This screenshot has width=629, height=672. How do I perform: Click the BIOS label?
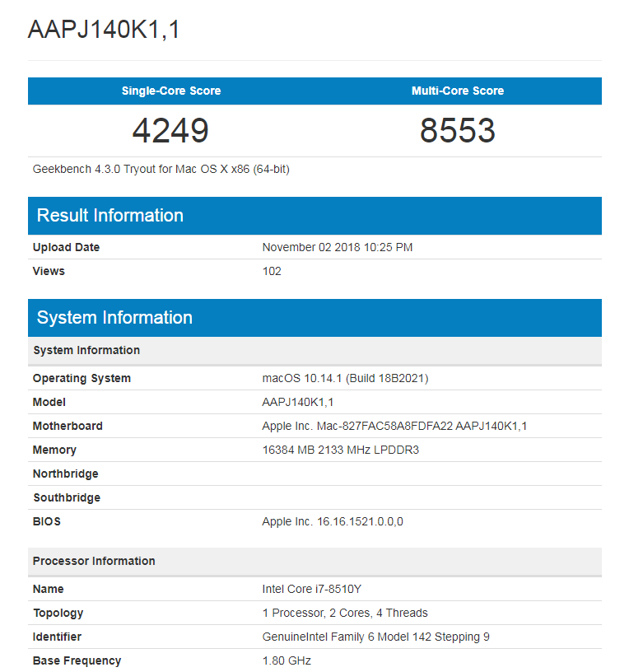(x=47, y=521)
